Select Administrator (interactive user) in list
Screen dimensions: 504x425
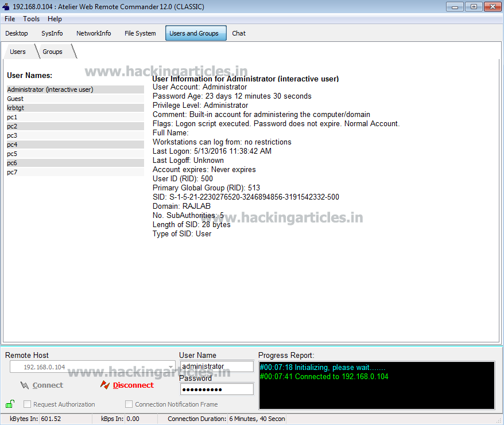click(75, 89)
